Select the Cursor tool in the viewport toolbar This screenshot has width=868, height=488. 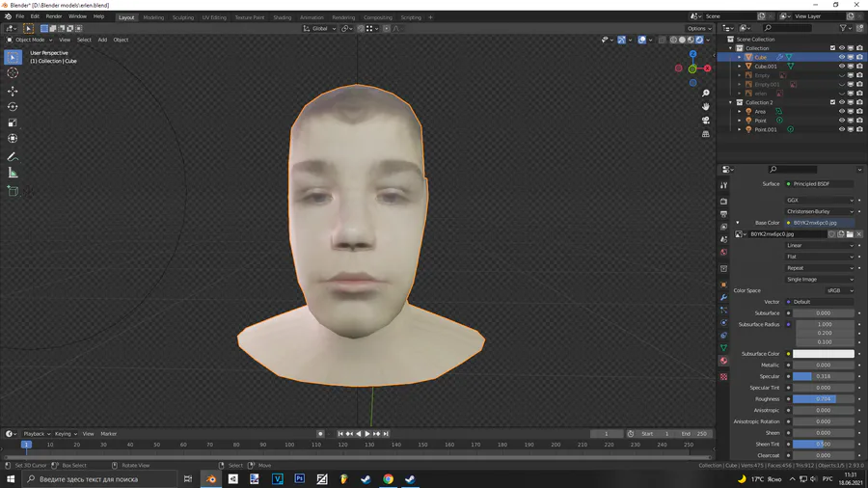[13, 73]
